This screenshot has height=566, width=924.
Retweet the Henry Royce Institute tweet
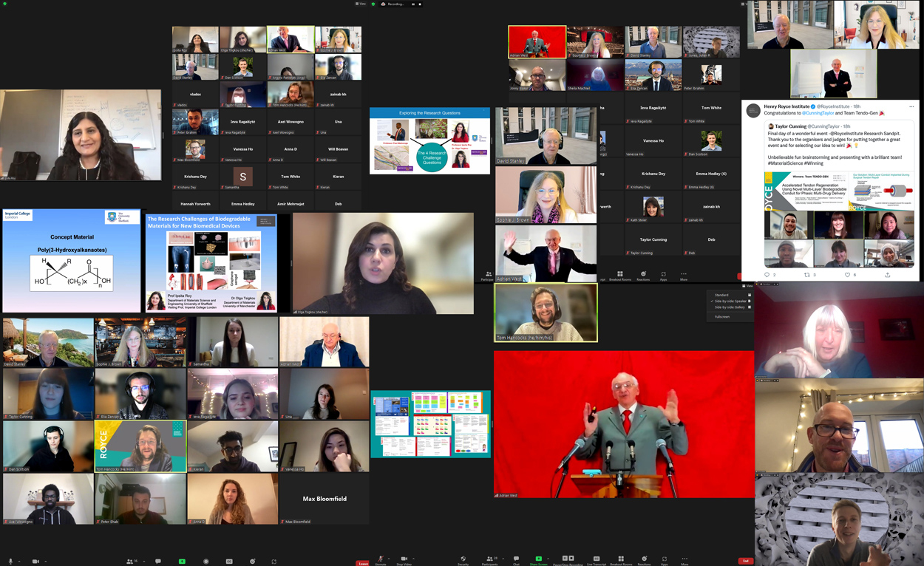pos(807,275)
